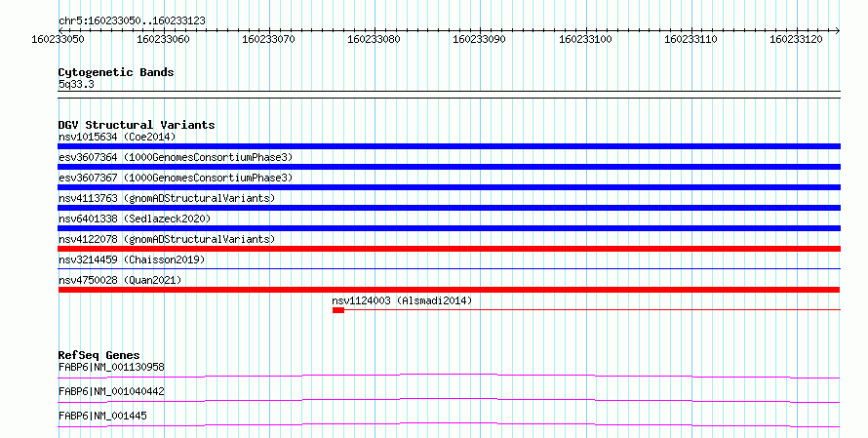Click small red block of nsv1124003
This screenshot has width=868, height=438.
[338, 310]
